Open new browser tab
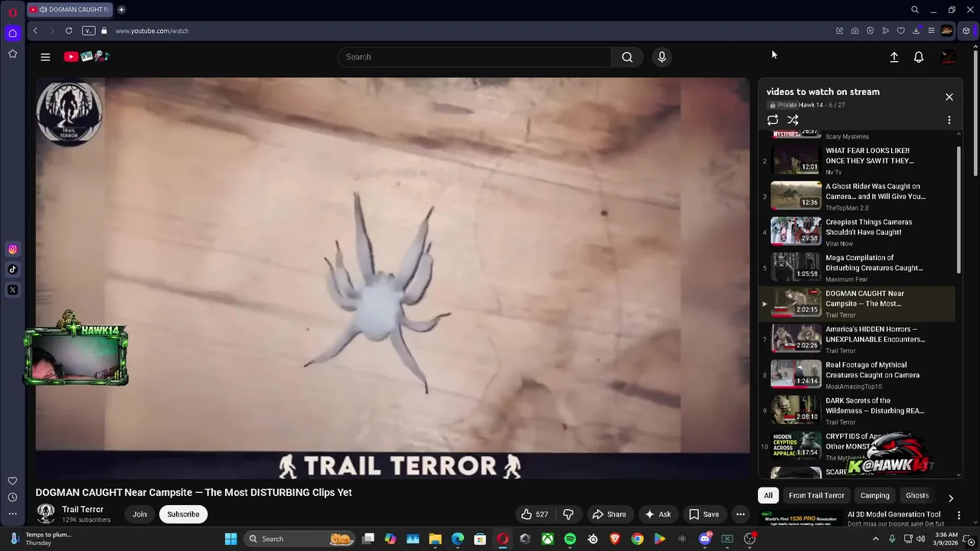The image size is (980, 551). (121, 10)
